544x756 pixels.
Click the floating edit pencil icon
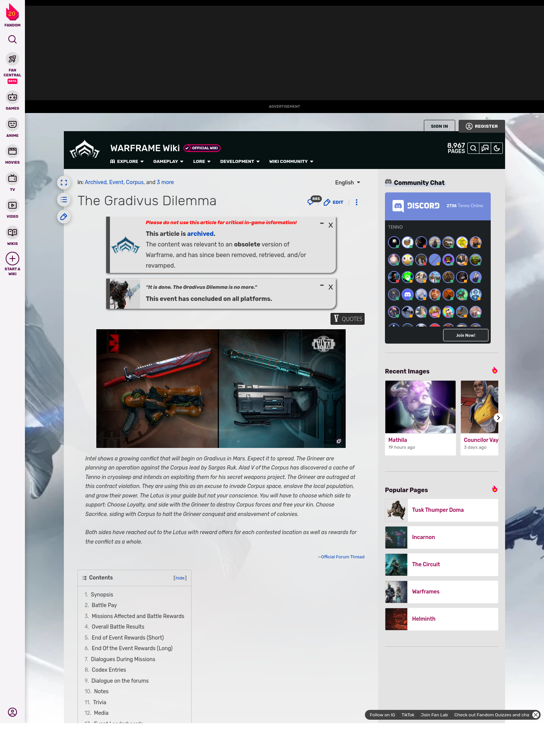click(64, 217)
